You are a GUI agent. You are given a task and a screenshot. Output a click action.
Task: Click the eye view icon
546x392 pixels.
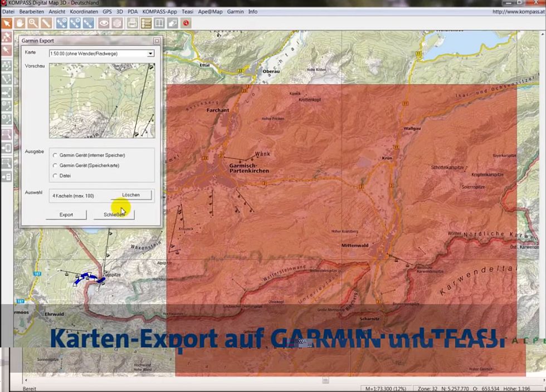click(104, 23)
